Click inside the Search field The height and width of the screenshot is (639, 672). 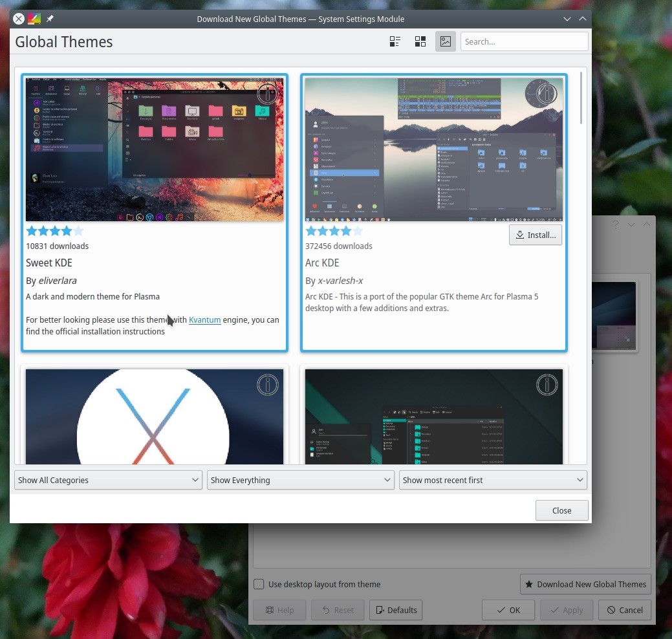pyautogui.click(x=524, y=41)
